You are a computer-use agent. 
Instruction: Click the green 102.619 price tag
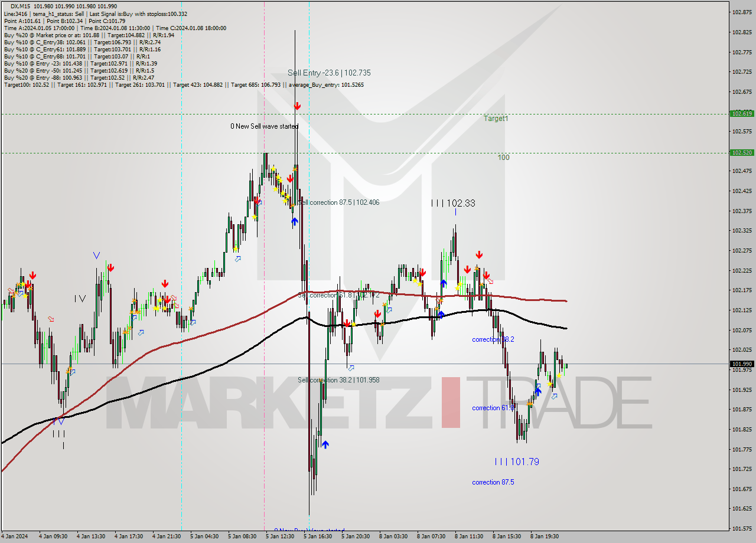[x=742, y=113]
